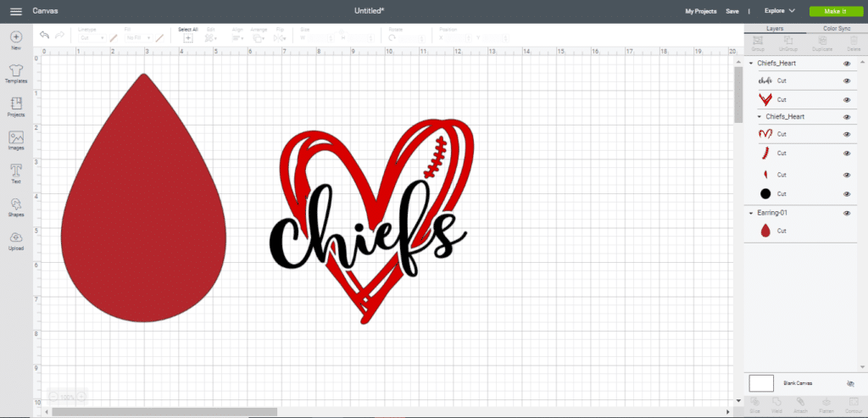Open My Projects in header
The image size is (868, 418).
pos(701,11)
